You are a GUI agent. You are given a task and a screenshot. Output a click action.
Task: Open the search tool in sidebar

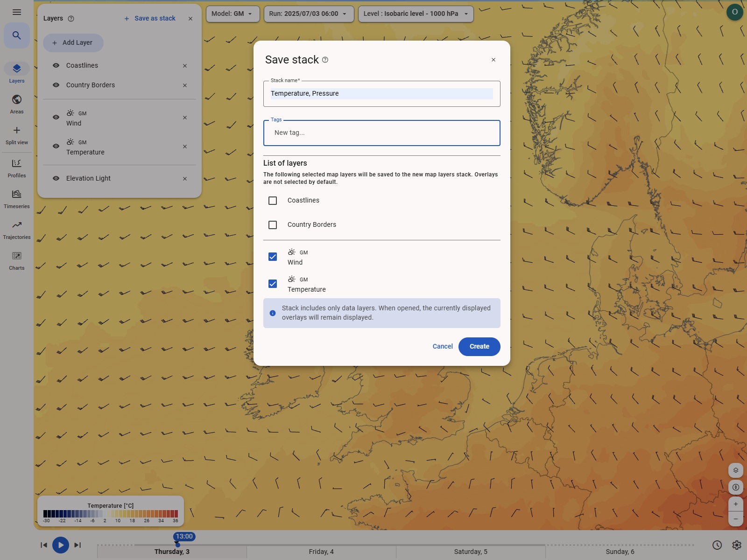tap(17, 35)
